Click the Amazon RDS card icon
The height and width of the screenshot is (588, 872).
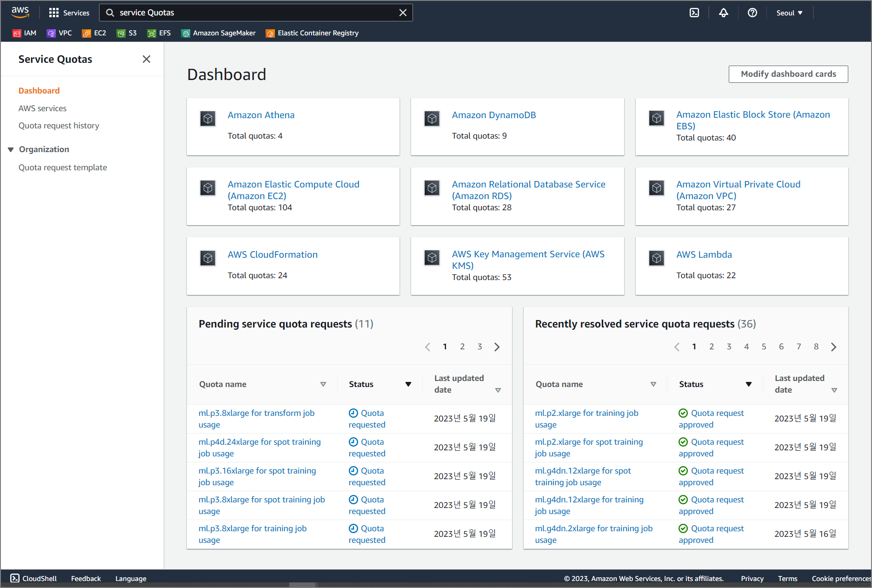(432, 188)
